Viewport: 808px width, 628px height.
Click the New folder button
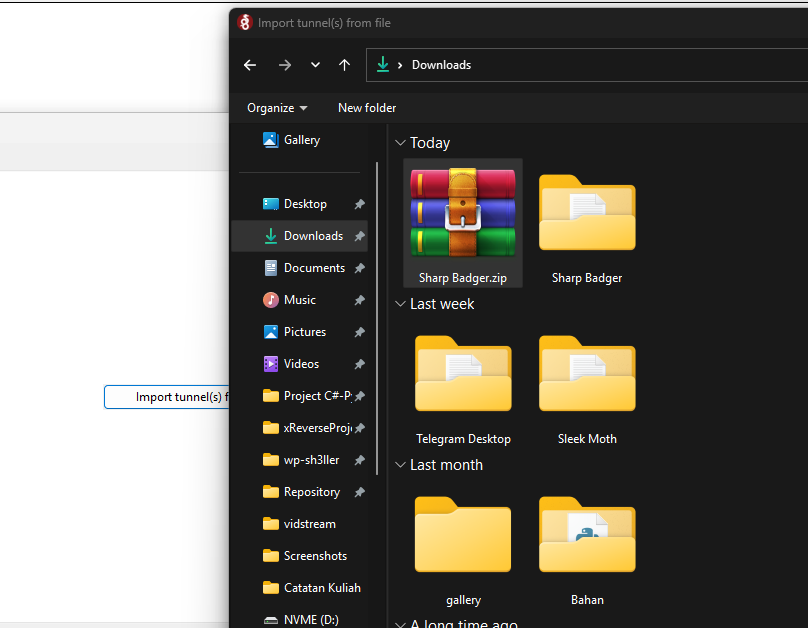pyautogui.click(x=367, y=108)
